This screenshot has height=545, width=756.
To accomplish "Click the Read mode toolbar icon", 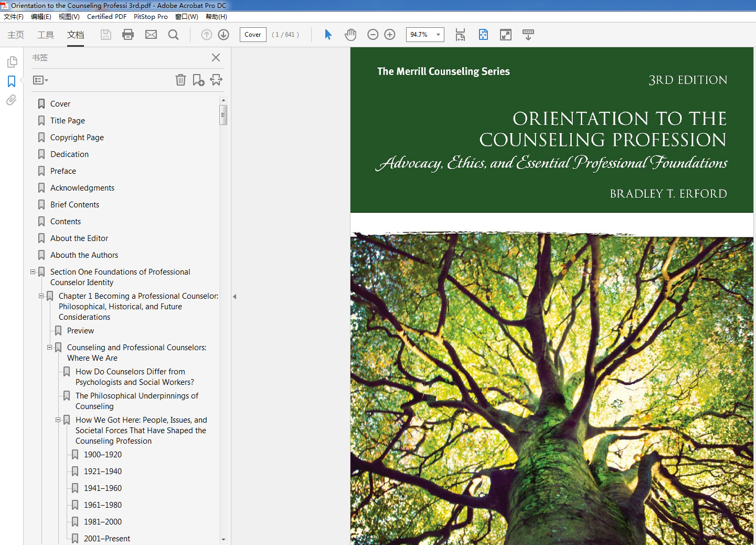I will coord(528,35).
